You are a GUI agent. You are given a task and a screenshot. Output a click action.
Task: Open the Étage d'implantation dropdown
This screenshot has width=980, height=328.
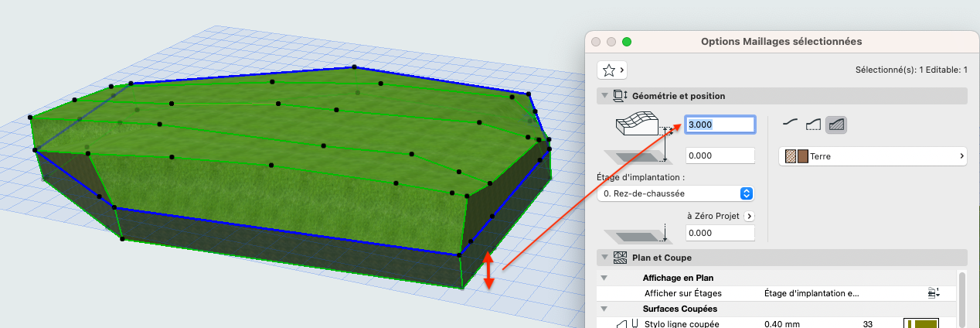[675, 193]
